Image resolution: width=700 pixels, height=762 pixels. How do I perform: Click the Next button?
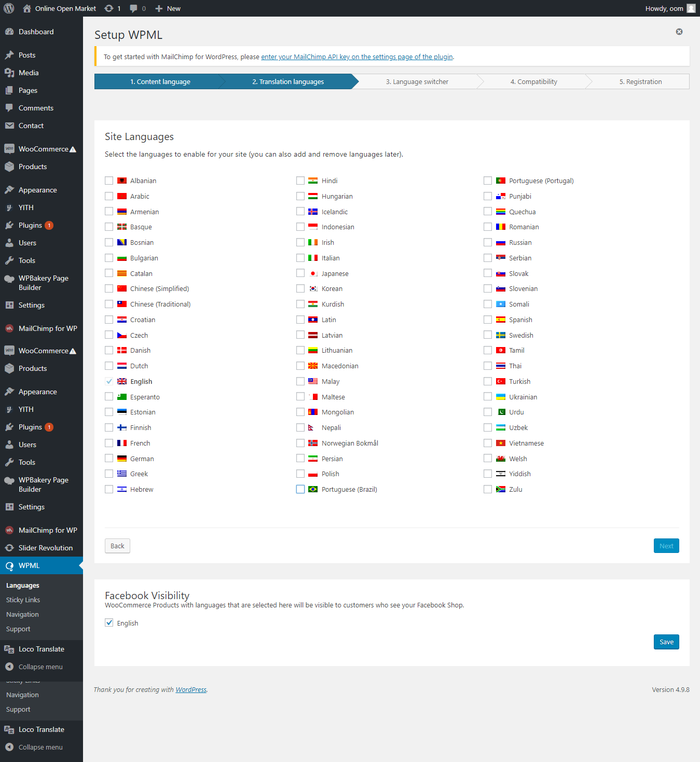[x=666, y=546]
